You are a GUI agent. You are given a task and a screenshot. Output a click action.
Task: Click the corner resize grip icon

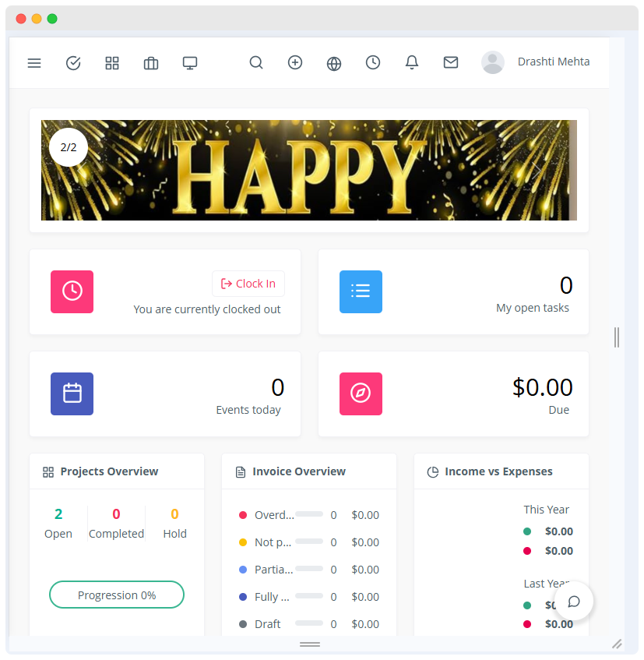pos(617,644)
